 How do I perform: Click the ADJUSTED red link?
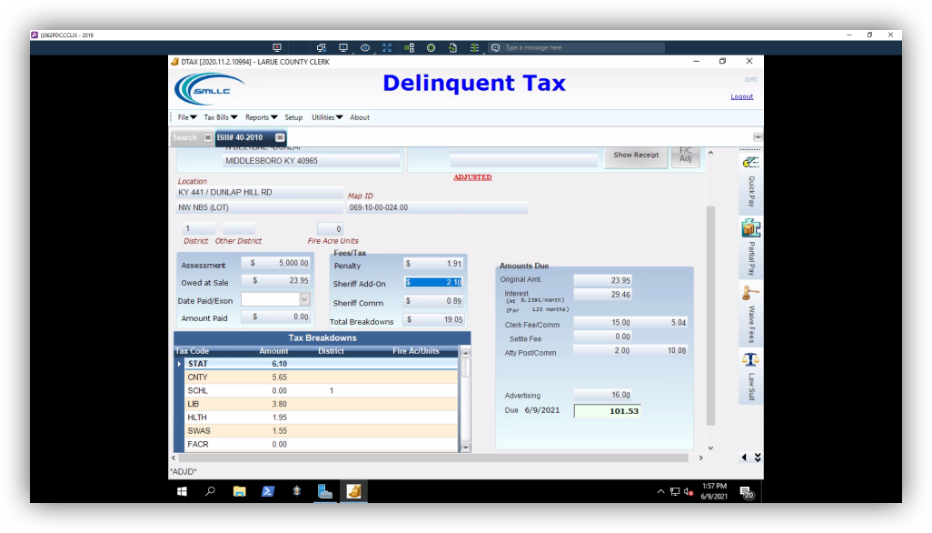[x=473, y=177]
